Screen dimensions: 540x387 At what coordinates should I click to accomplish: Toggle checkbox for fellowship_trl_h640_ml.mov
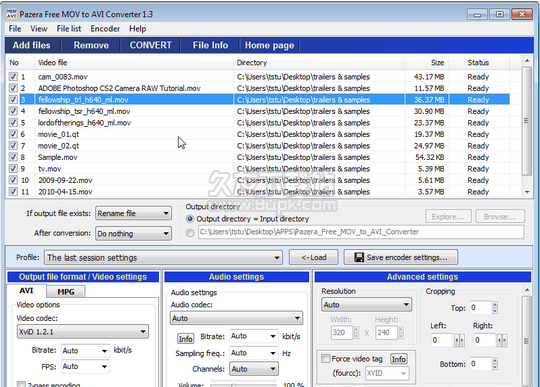(13, 100)
